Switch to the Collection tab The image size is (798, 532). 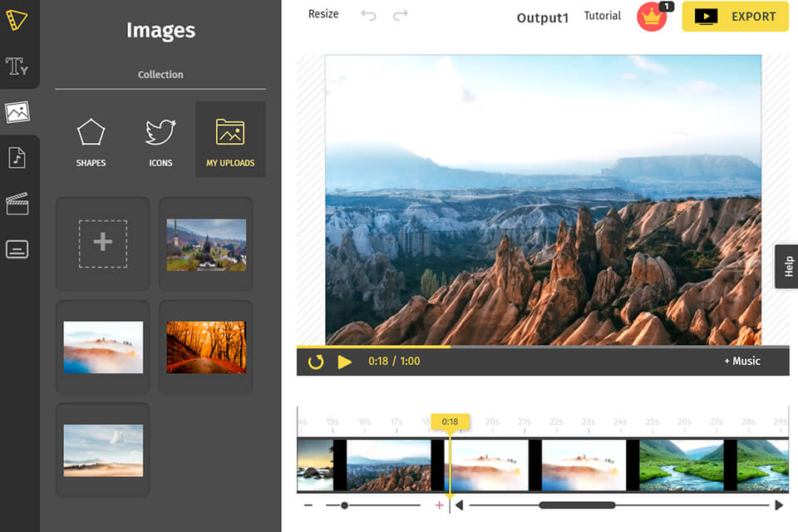pyautogui.click(x=160, y=74)
